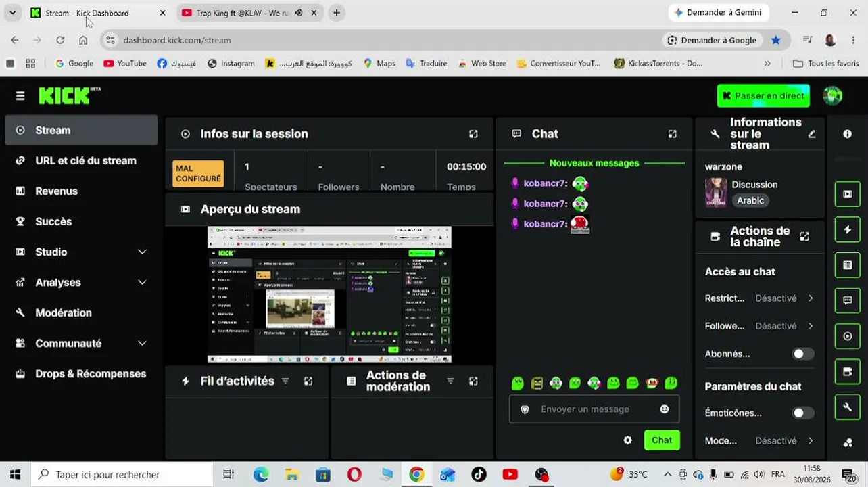
Task: Expand the Actions de modération panel
Action: (473, 381)
